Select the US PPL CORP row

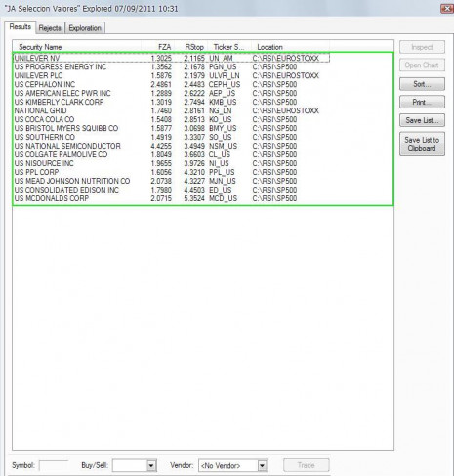click(172, 172)
